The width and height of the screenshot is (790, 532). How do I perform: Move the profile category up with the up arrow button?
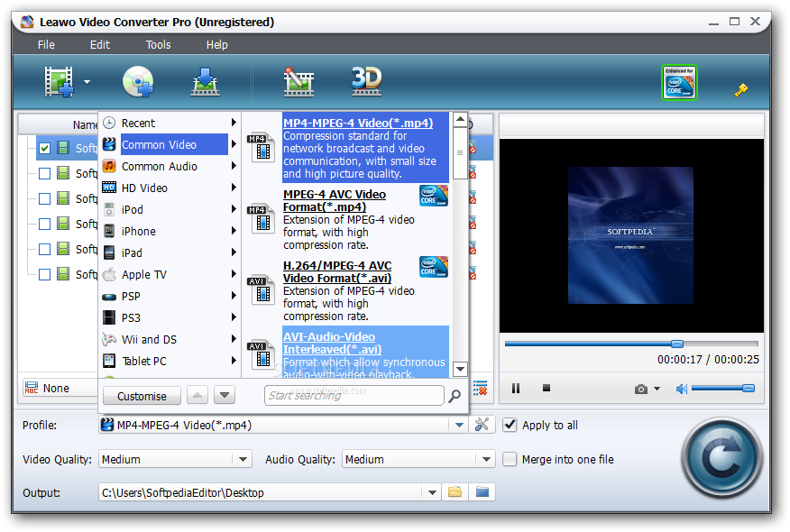coord(197,396)
